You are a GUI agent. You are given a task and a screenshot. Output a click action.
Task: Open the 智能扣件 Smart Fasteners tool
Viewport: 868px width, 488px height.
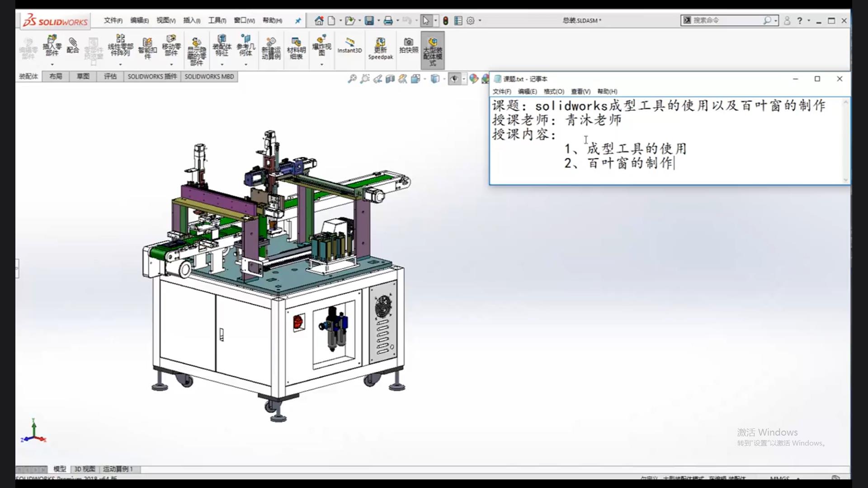click(x=147, y=48)
